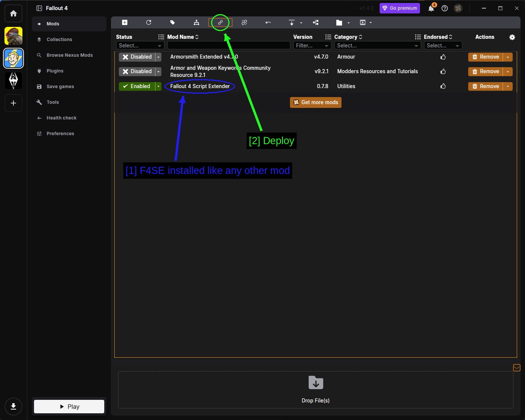The height and width of the screenshot is (420, 525).
Task: Collapse the sidebar using icon beside Fallout 4
Action: (x=39, y=8)
